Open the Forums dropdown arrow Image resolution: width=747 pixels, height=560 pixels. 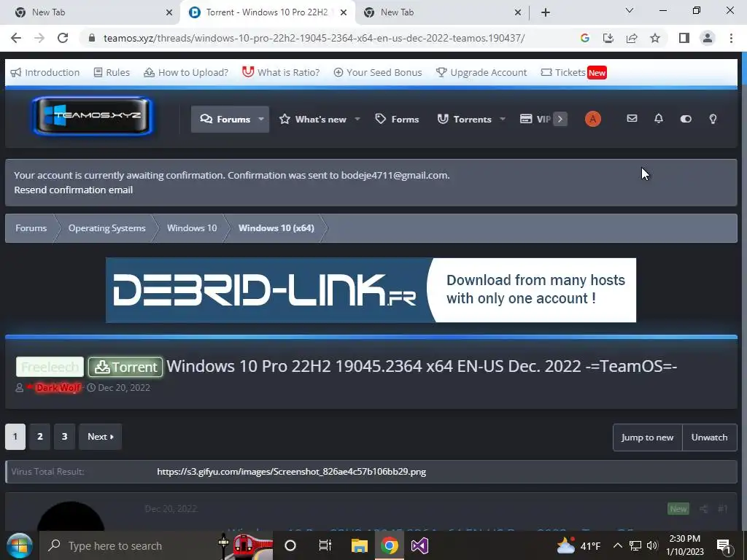pyautogui.click(x=261, y=119)
